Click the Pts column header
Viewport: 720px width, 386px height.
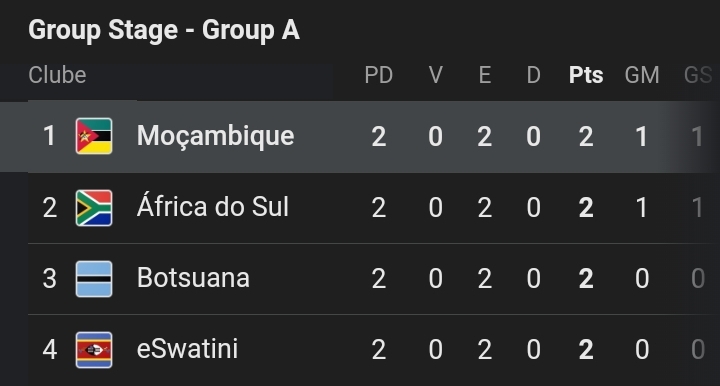[x=586, y=75]
